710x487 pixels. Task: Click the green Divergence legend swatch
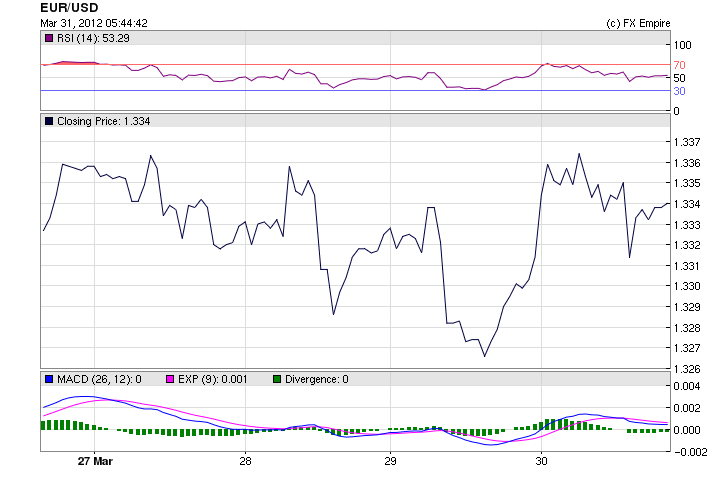coord(277,379)
